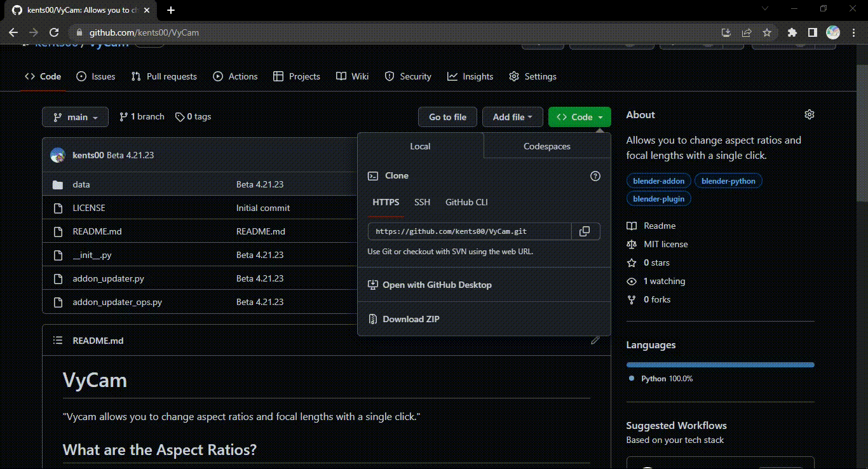
Task: Open the Issues repository tab
Action: point(96,76)
